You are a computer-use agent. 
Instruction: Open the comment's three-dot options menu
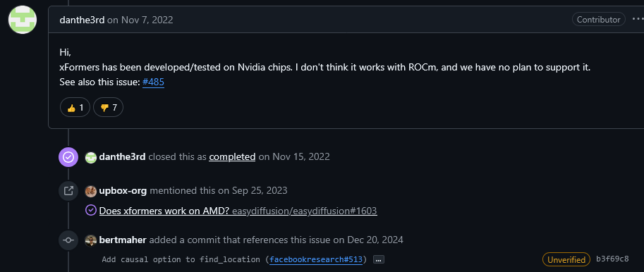638,19
